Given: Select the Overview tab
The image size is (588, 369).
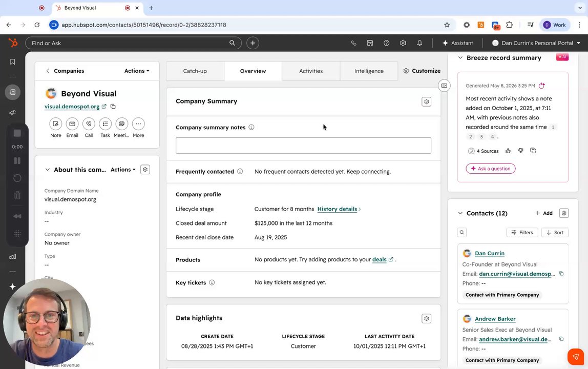Looking at the screenshot, I should tap(253, 71).
